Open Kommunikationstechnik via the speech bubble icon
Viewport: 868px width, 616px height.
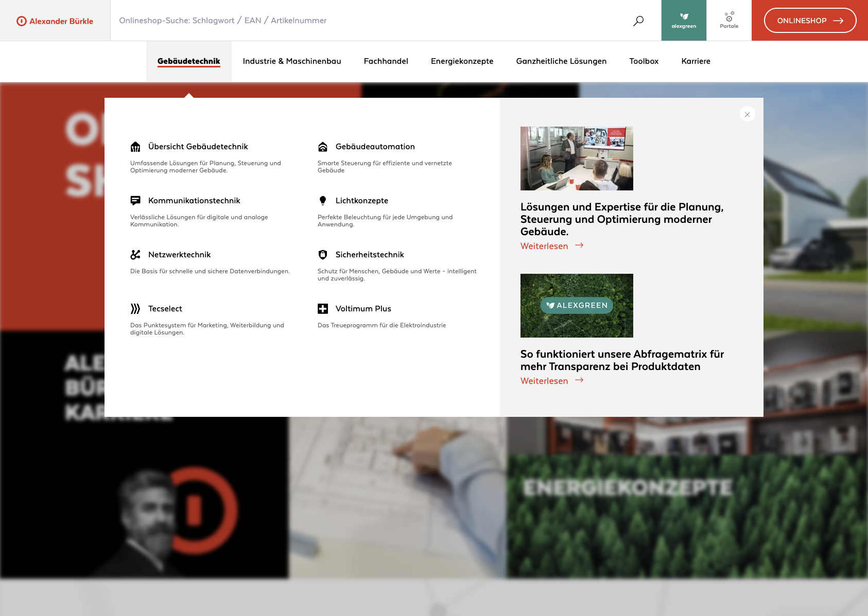(x=135, y=201)
